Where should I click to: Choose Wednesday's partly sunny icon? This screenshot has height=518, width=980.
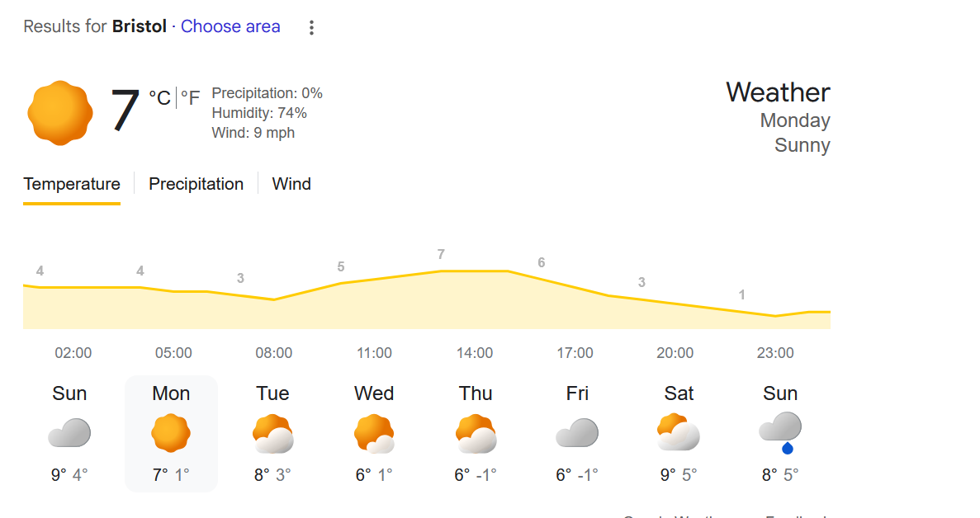click(x=374, y=434)
